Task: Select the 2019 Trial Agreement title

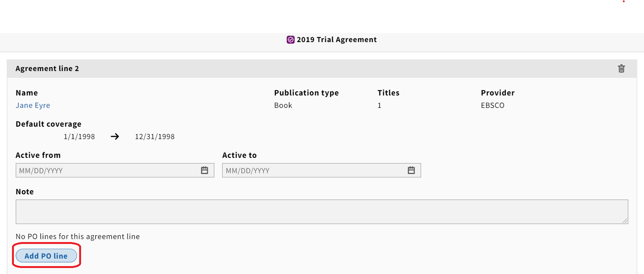Action: (337, 40)
